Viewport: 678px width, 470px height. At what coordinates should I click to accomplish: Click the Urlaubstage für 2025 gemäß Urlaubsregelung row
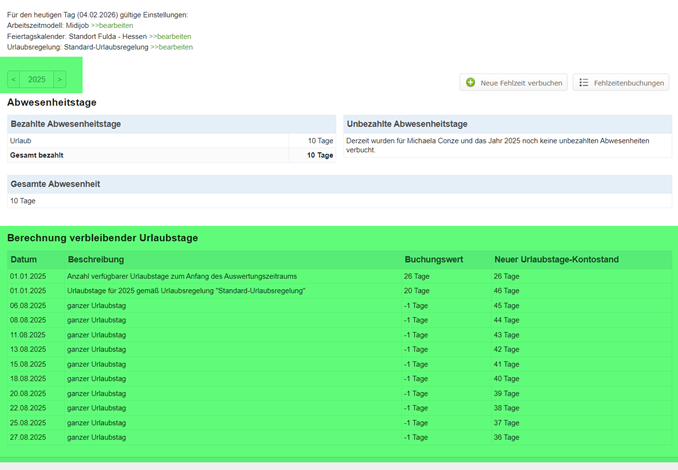click(x=186, y=291)
